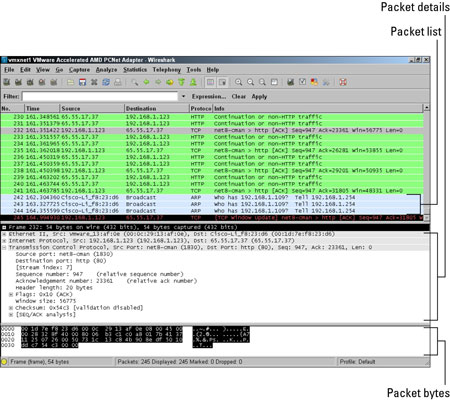
Task: Open the Analyze menu
Action: [106, 70]
